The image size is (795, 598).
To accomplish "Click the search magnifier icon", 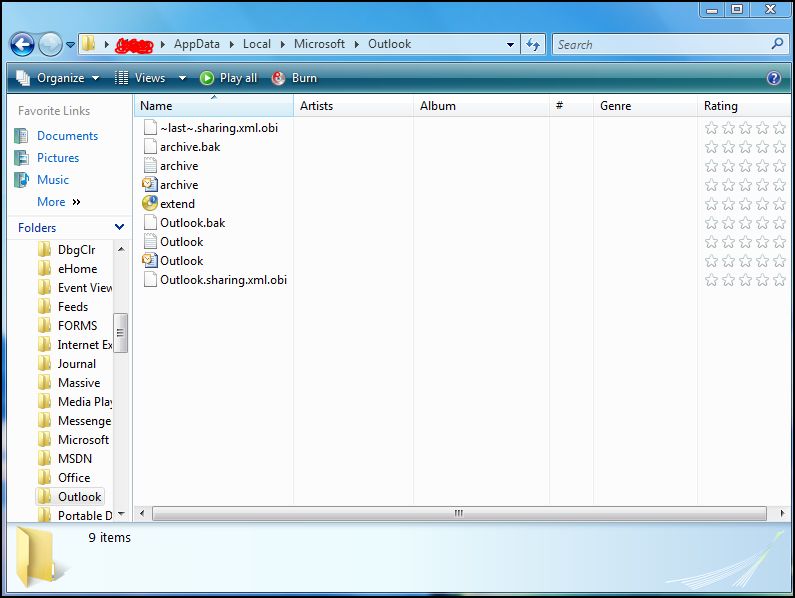I will tap(777, 44).
